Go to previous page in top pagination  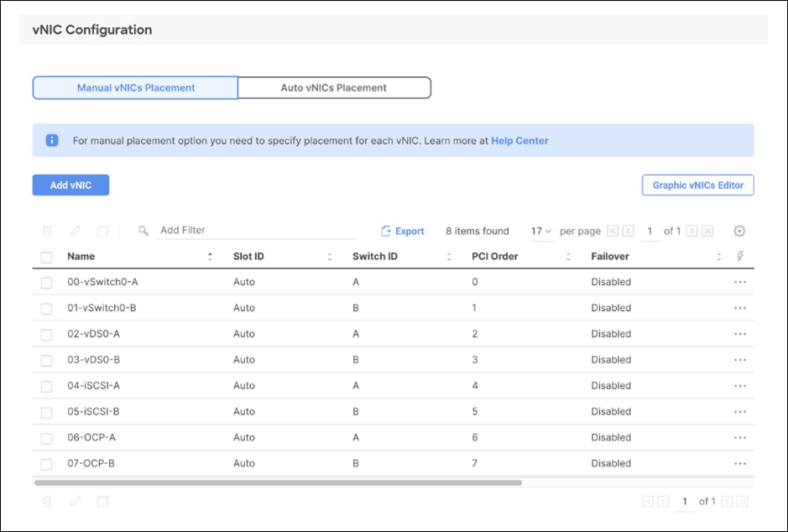point(628,231)
